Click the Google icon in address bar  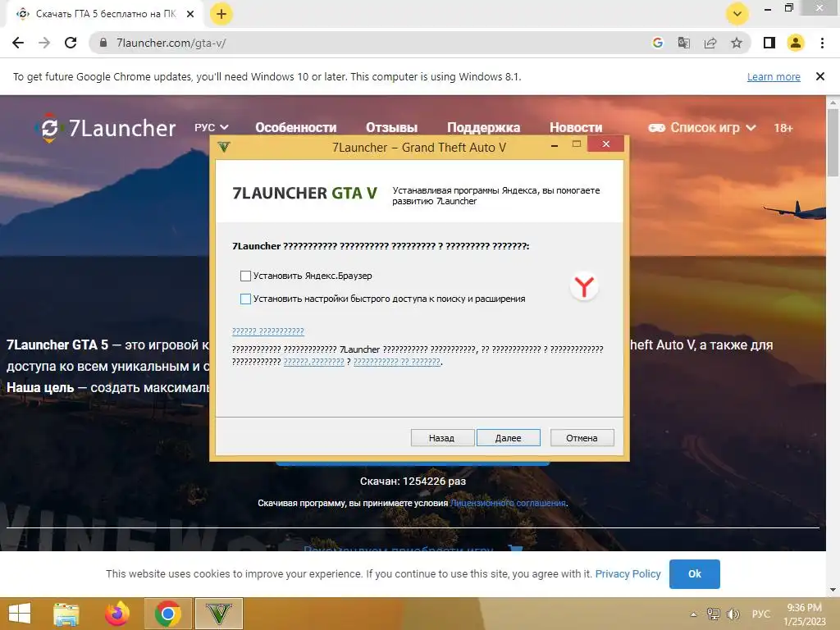658,43
